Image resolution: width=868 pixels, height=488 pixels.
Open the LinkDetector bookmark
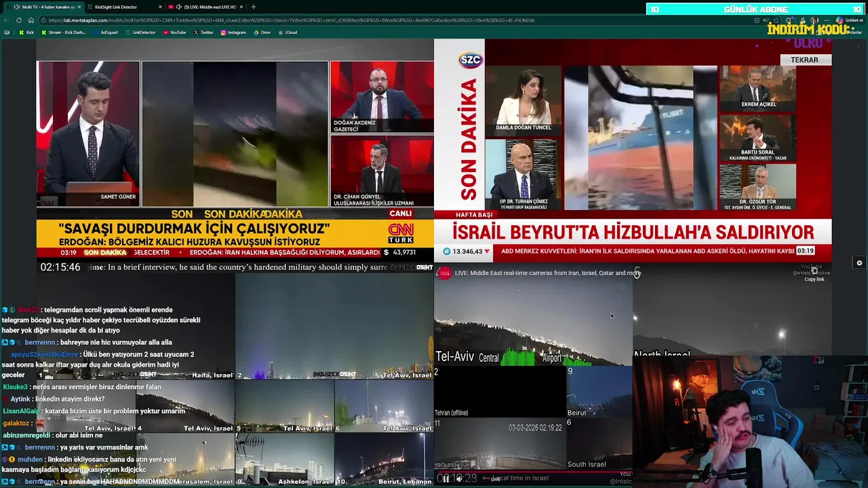click(x=140, y=32)
